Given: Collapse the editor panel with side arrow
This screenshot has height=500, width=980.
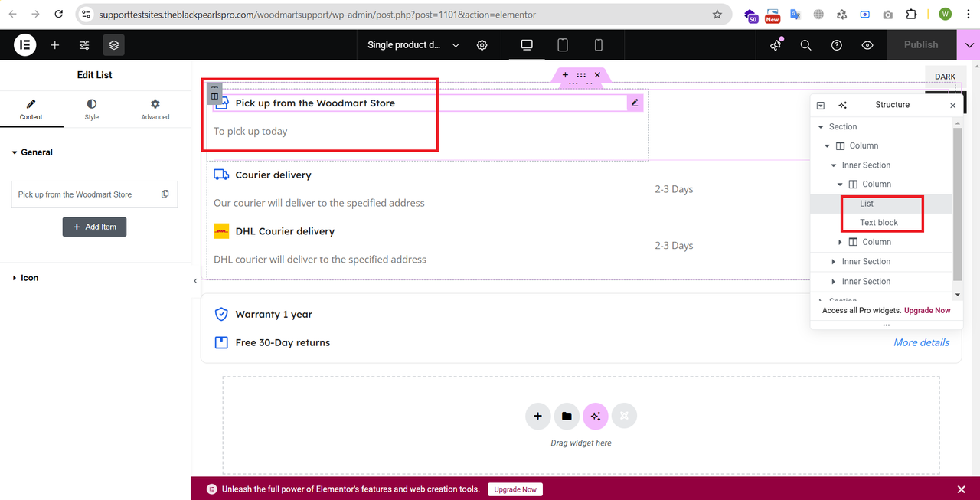Looking at the screenshot, I should pyautogui.click(x=195, y=281).
